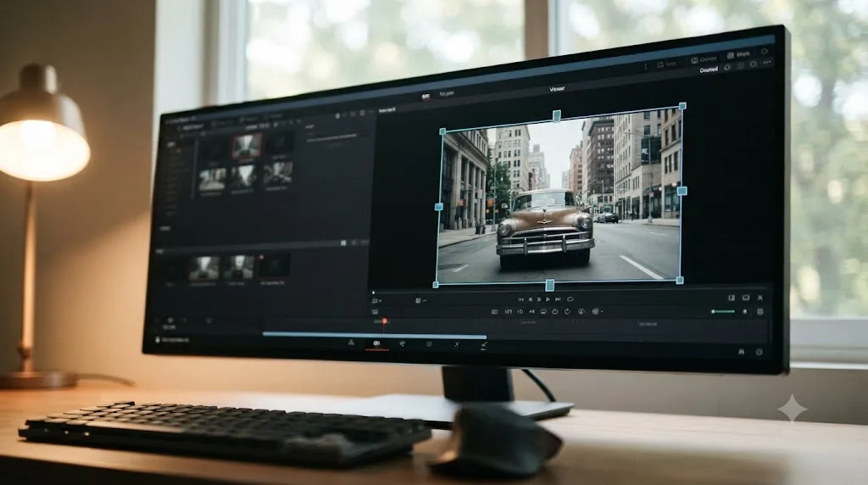
Task: Click the Viewer title label above the preview
Action: coord(557,88)
